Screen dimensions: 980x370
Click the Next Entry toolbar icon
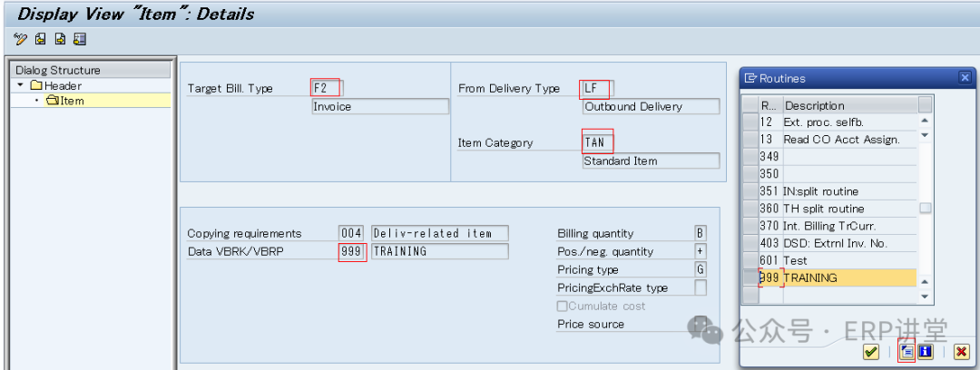click(x=60, y=39)
